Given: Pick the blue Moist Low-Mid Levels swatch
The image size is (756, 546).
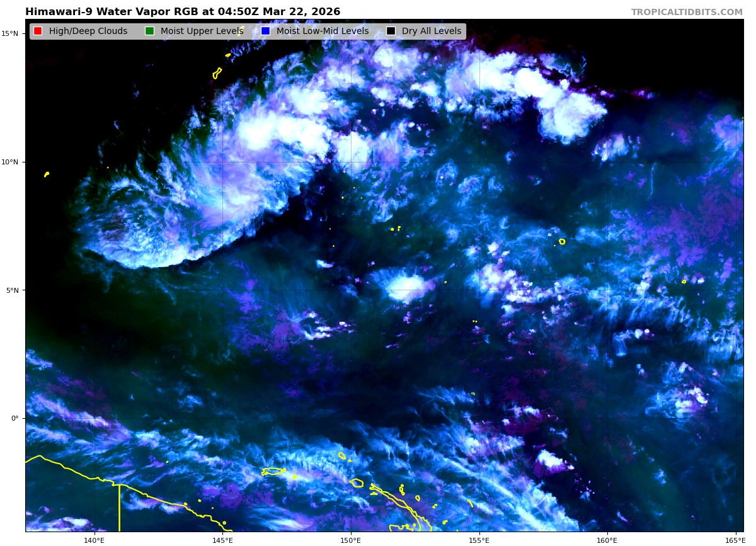Looking at the screenshot, I should pos(265,31).
